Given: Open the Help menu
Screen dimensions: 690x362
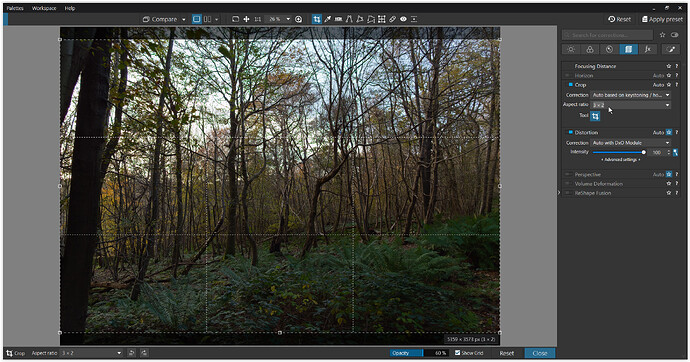Looking at the screenshot, I should 70,8.
